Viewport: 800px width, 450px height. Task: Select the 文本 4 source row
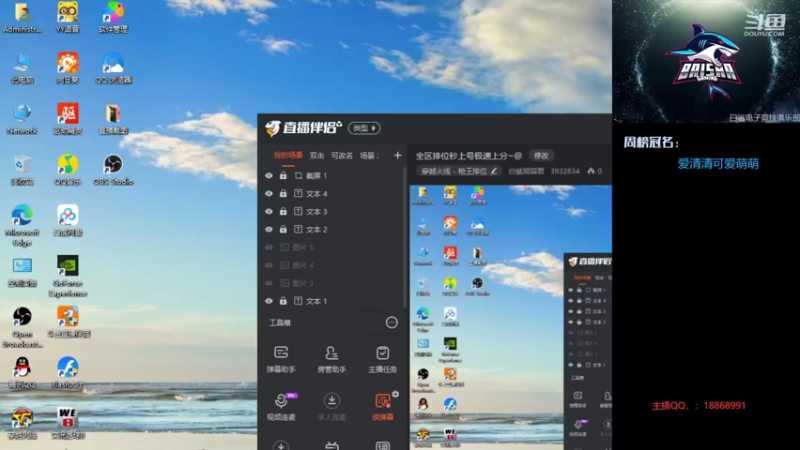[x=332, y=193]
